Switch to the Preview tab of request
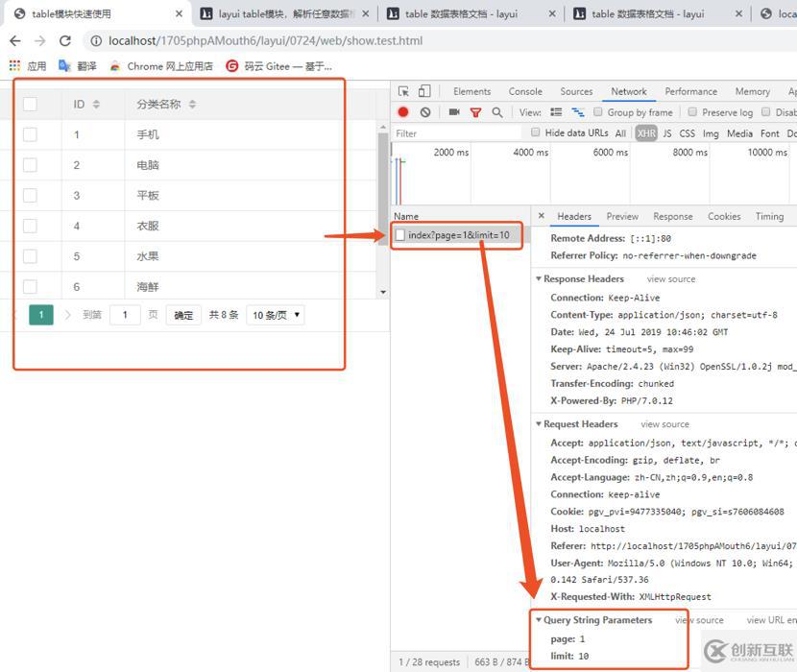 (622, 216)
